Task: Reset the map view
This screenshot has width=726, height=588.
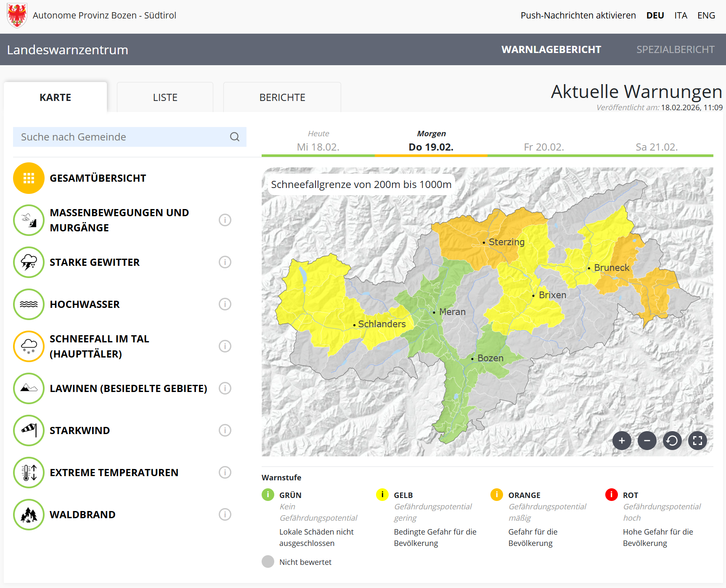Action: tap(672, 441)
